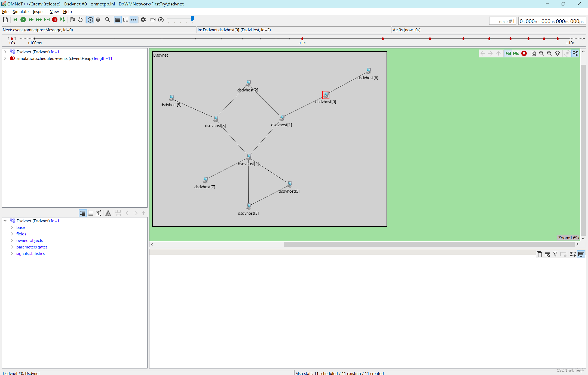Click the playback speed slider handle
This screenshot has width=588, height=375.
(192, 19)
